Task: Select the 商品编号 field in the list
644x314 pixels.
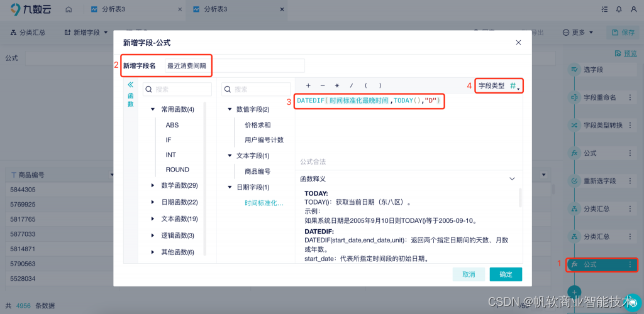Action: [257, 171]
